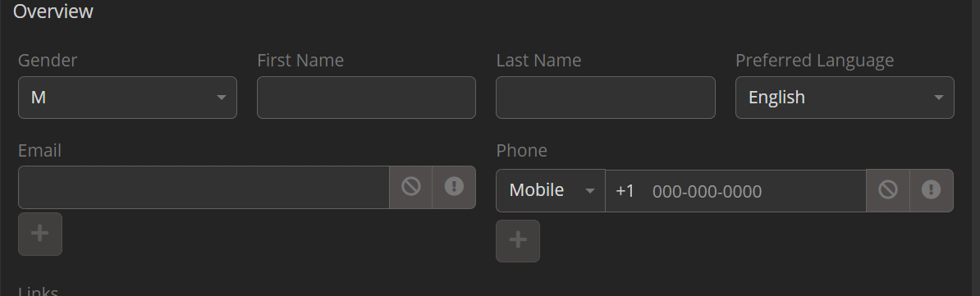Expand the Mobile phone type dropdown

pyautogui.click(x=551, y=190)
